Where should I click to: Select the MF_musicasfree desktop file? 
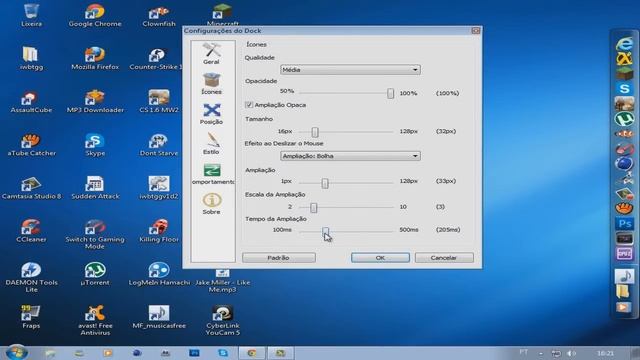[159, 318]
